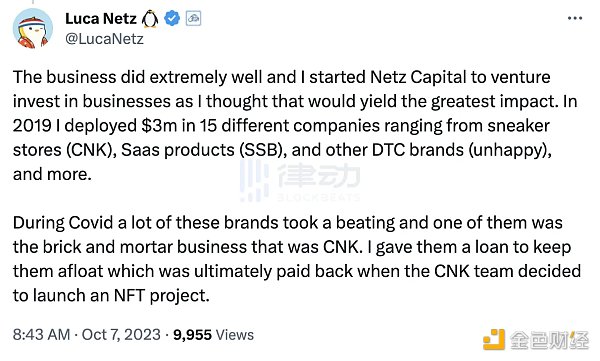This screenshot has height=361, width=600.
Task: Click the phrase 'During Covid' starting second paragraph
Action: pyautogui.click(x=63, y=223)
